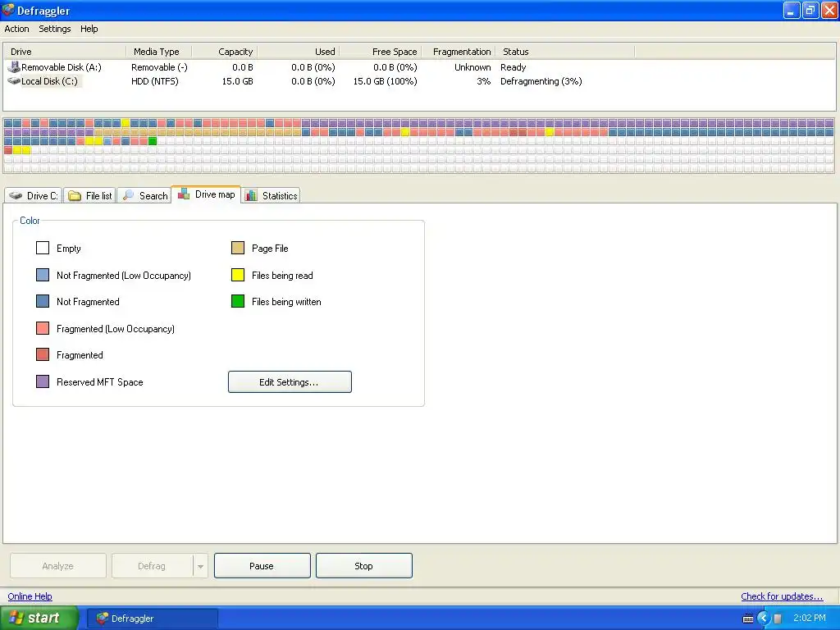Sort by the Media Type column header
The height and width of the screenshot is (630, 840).
158,52
